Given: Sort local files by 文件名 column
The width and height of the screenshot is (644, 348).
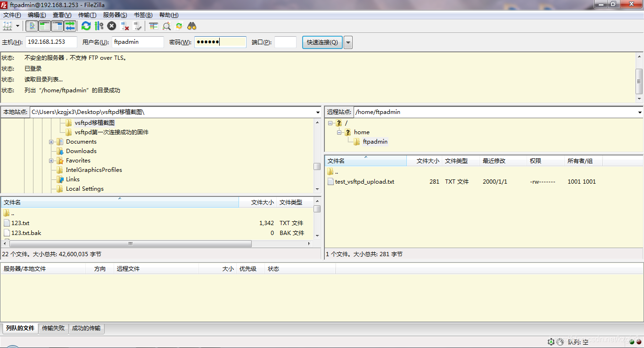Looking at the screenshot, I should [120, 202].
